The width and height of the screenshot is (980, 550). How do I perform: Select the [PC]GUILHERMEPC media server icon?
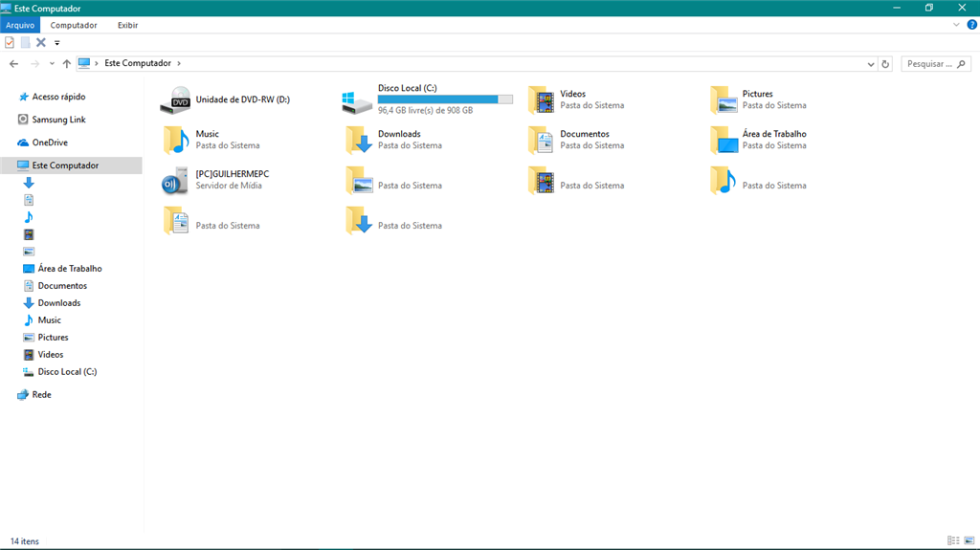[x=175, y=181]
